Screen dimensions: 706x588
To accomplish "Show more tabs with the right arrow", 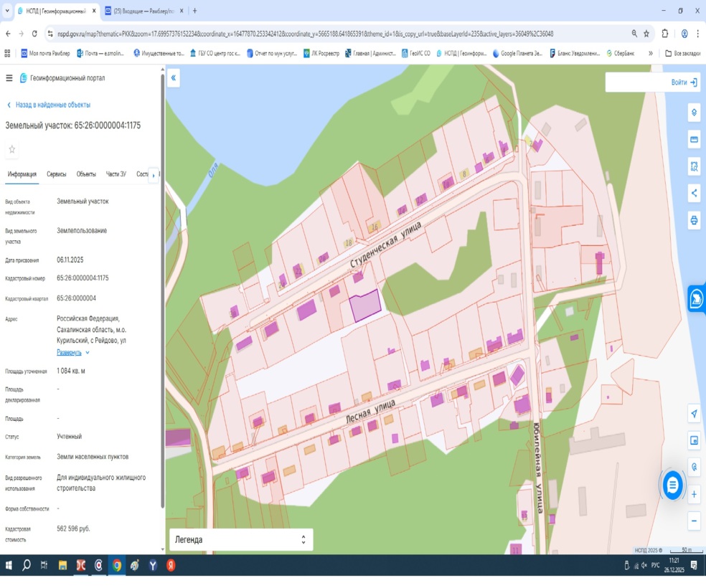I will pos(154,175).
